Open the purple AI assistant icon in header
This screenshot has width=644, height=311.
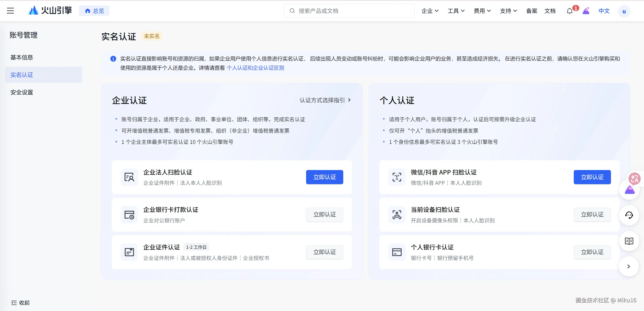tap(586, 11)
